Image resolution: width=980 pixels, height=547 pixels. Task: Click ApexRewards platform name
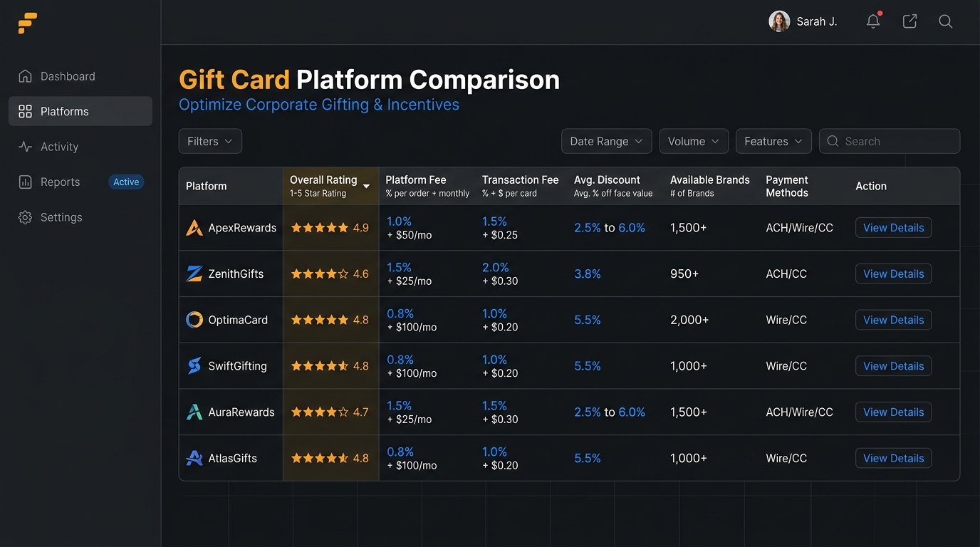tap(242, 228)
